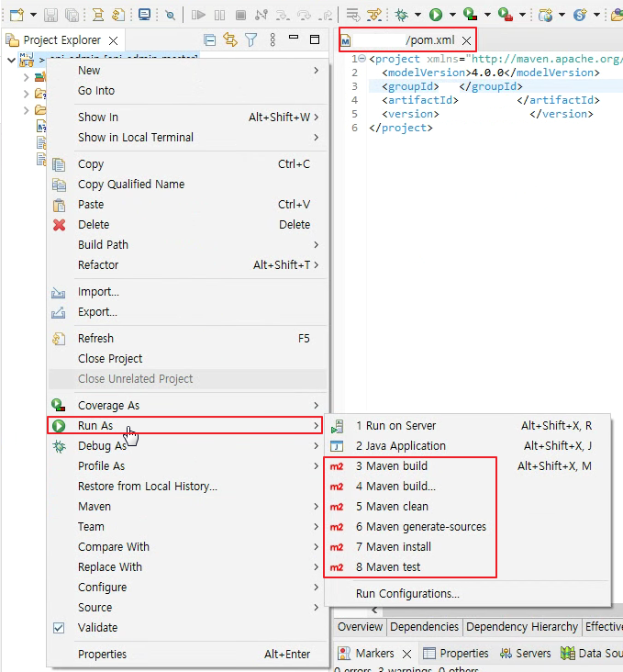The height and width of the screenshot is (672, 623).
Task: Click the Run Last Tool icon
Action: click(x=506, y=15)
